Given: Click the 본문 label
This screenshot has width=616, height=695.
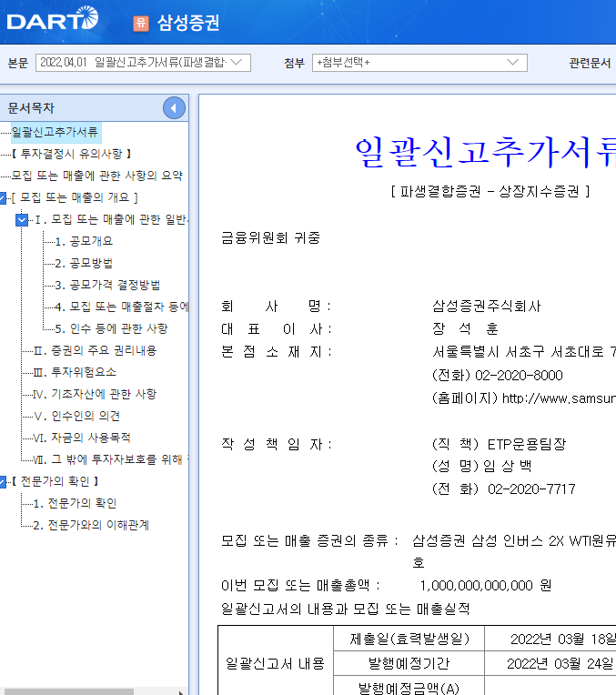Looking at the screenshot, I should tap(18, 63).
